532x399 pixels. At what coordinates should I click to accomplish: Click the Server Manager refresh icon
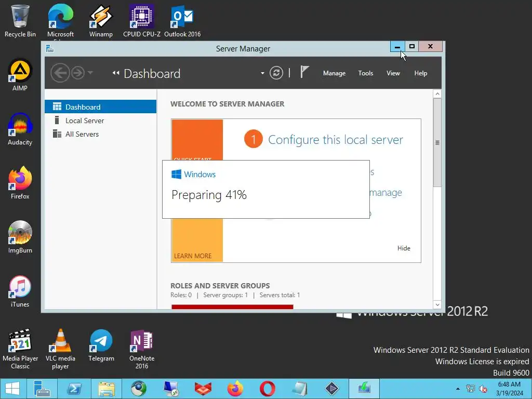276,73
